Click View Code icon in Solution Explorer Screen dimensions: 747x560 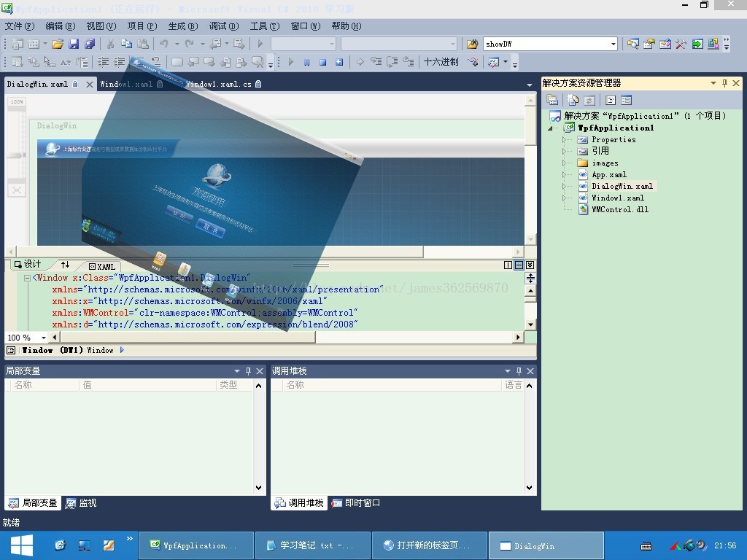click(611, 100)
